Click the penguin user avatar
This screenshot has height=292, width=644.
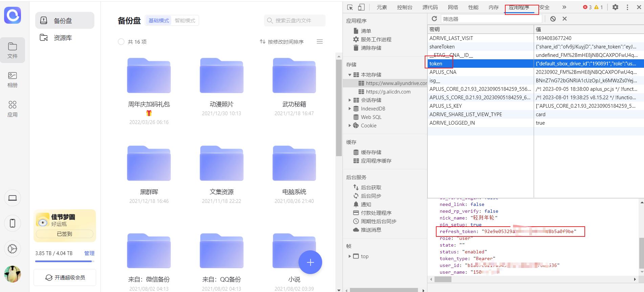click(13, 274)
